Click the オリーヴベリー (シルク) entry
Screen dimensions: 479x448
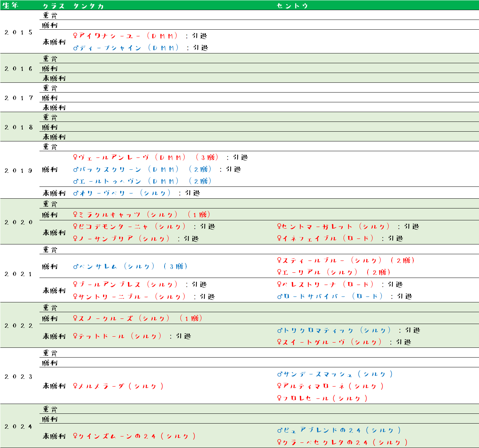click(122, 193)
